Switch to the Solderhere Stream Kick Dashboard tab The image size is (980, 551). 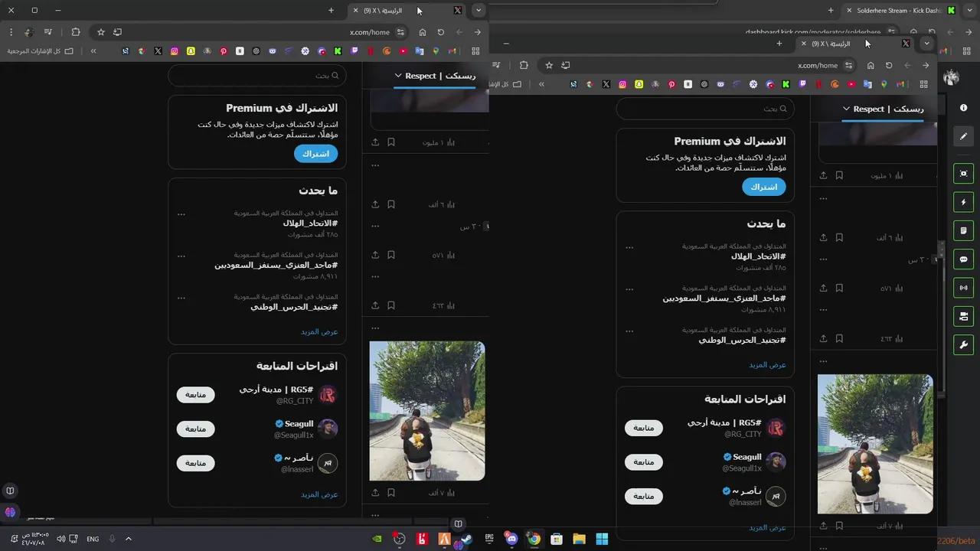tap(896, 10)
